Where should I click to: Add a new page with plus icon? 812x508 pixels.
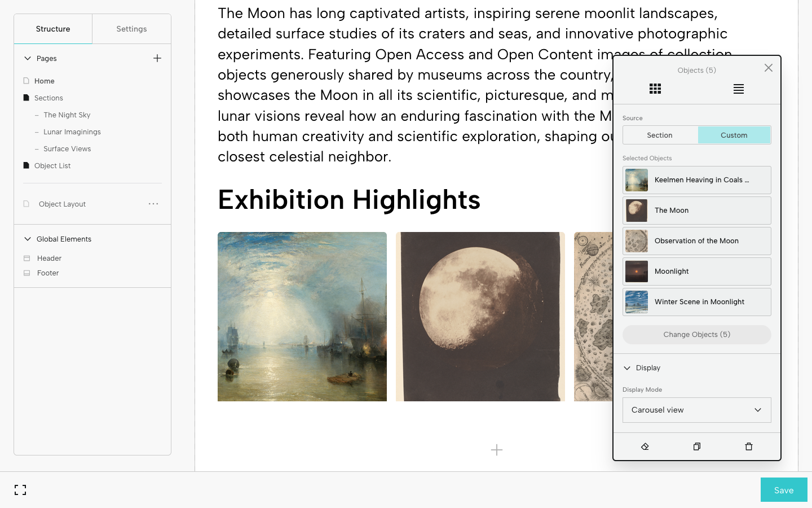[157, 58]
